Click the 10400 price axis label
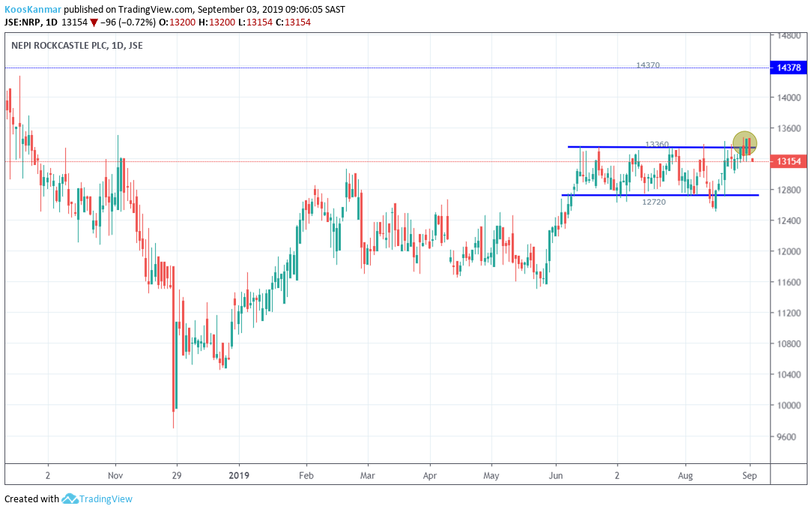Viewport: 812px width, 512px height. click(x=788, y=374)
